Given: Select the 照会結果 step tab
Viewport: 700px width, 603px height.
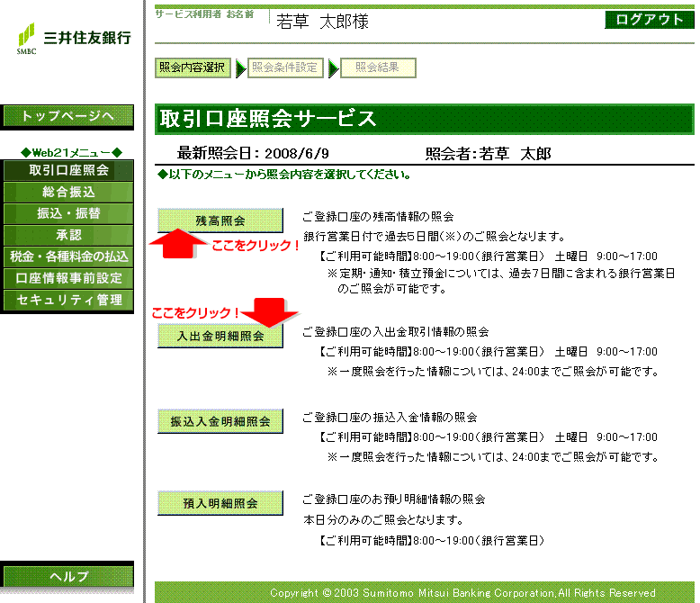Looking at the screenshot, I should [x=378, y=67].
